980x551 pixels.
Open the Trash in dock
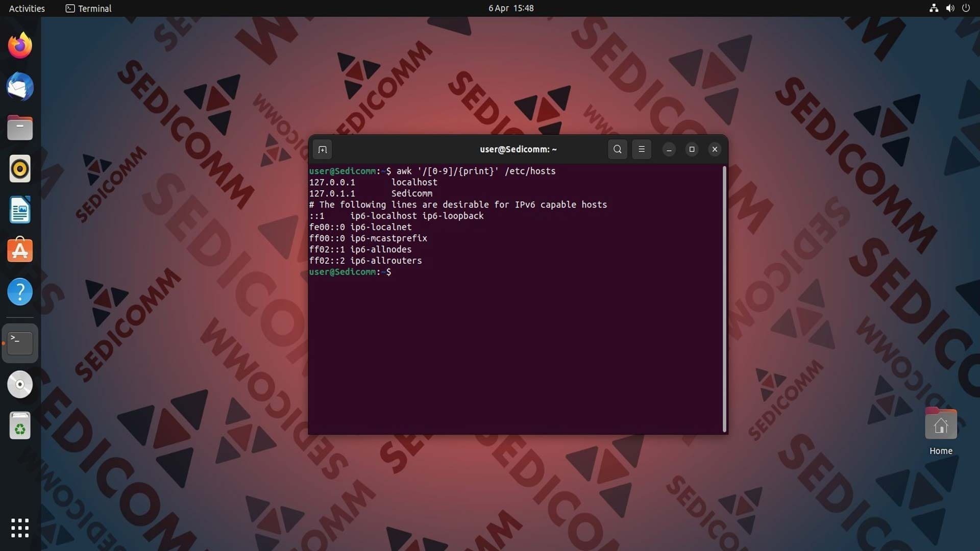click(x=20, y=425)
